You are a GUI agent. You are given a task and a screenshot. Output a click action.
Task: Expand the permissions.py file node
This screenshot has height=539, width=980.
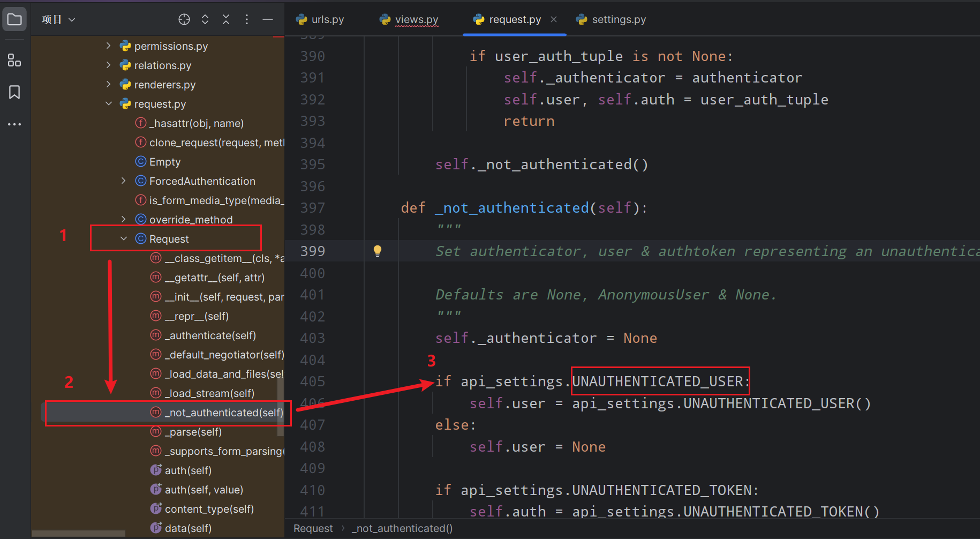(x=109, y=46)
